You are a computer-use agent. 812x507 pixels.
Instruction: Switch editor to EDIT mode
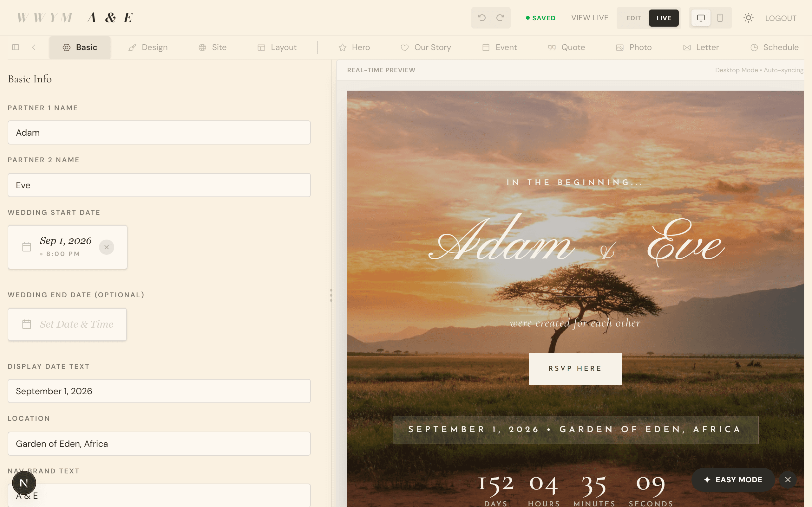(633, 18)
